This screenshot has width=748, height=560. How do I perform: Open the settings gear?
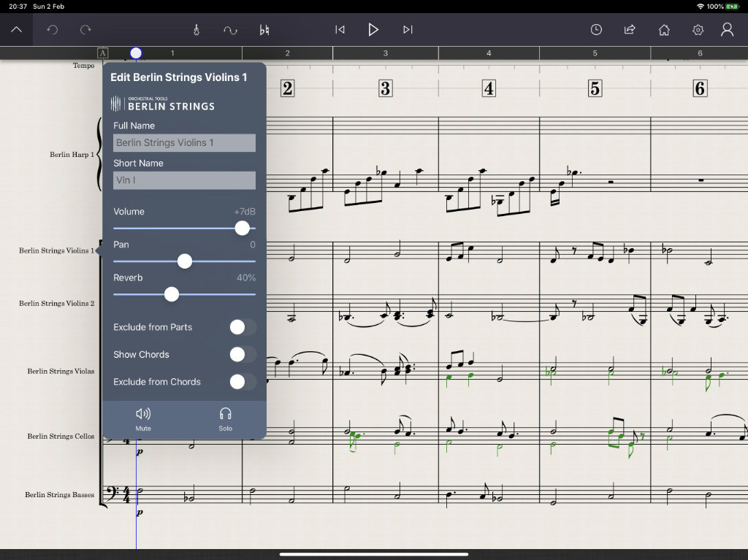point(698,30)
